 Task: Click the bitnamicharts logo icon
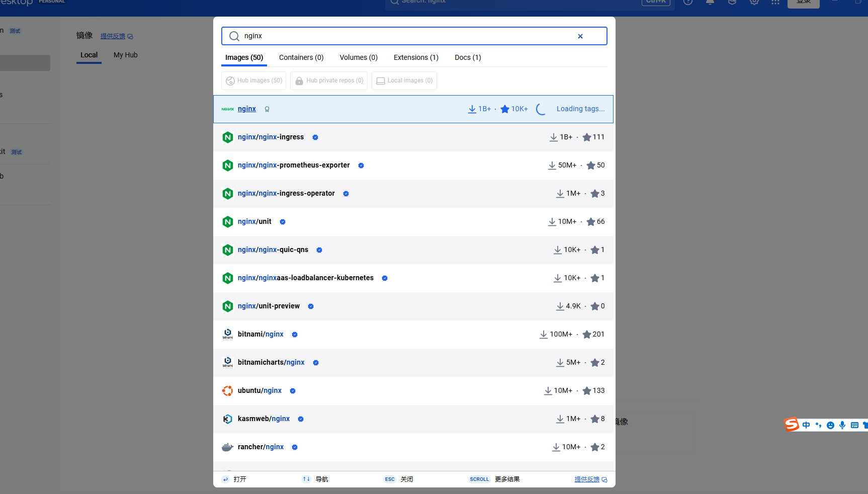click(228, 363)
